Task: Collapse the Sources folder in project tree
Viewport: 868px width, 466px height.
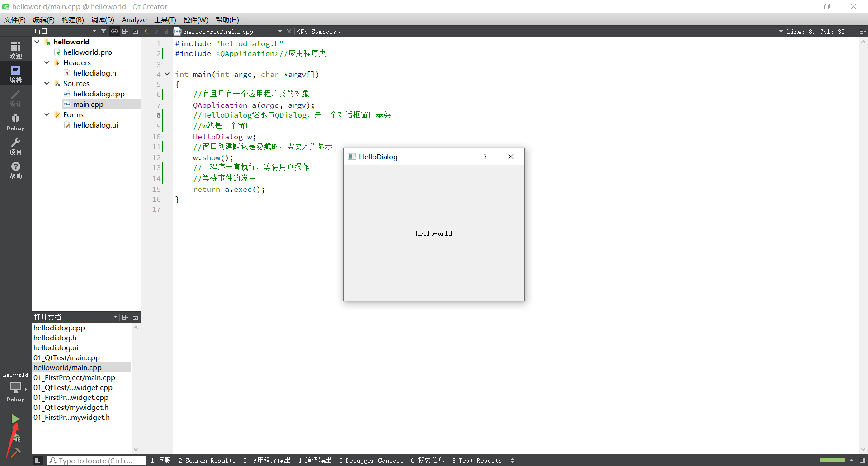Action: [x=47, y=83]
